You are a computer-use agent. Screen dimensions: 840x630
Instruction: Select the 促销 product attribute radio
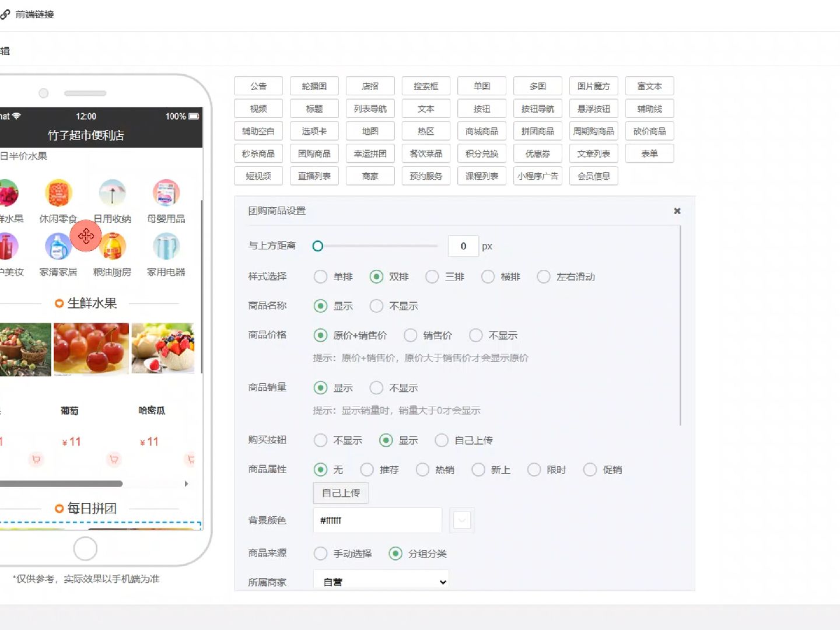tap(590, 469)
